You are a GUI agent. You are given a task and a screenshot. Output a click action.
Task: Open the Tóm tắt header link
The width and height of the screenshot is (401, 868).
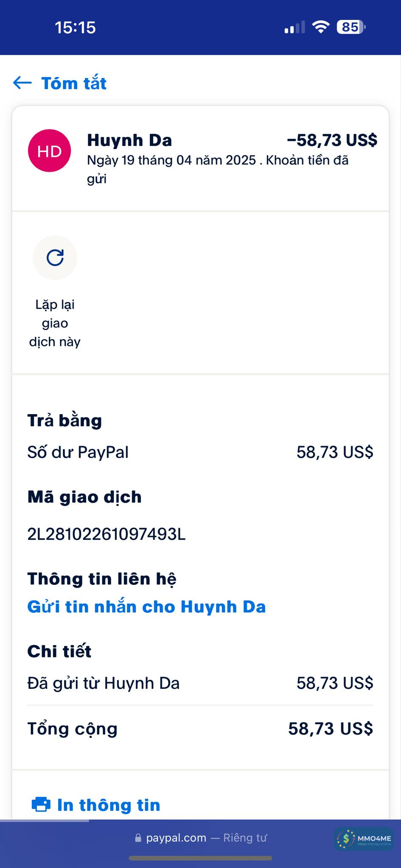click(x=74, y=83)
